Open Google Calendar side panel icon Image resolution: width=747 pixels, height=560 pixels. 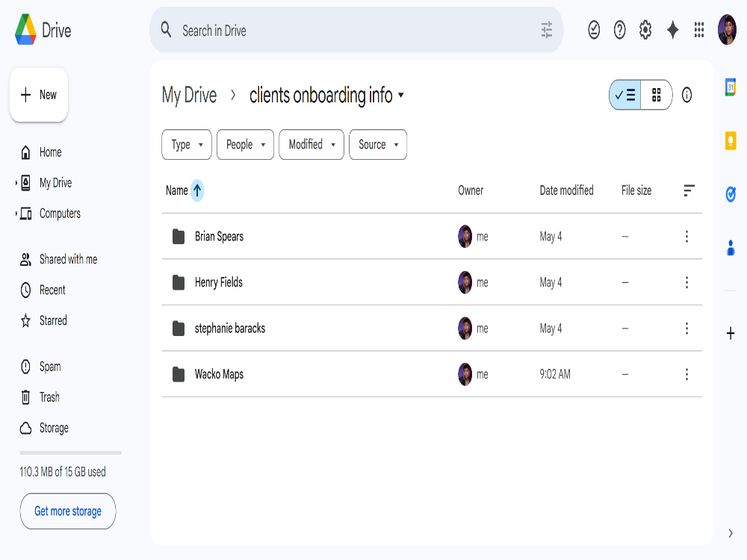coord(731,87)
